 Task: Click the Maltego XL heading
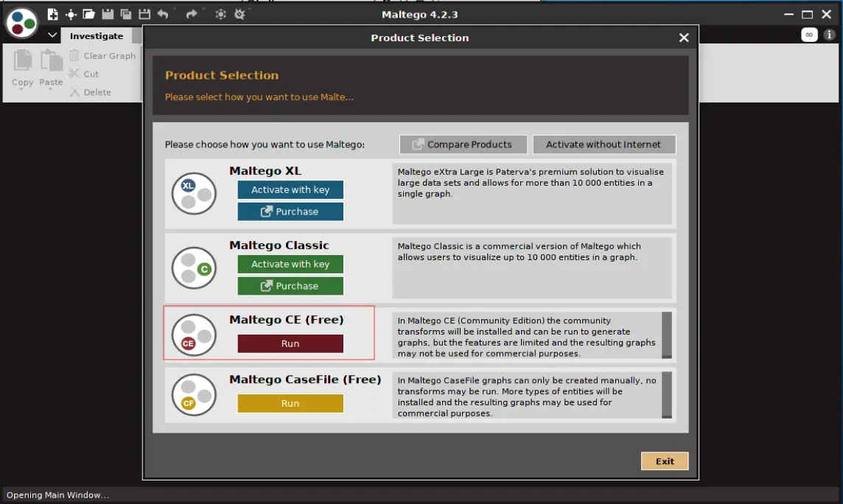(x=265, y=171)
